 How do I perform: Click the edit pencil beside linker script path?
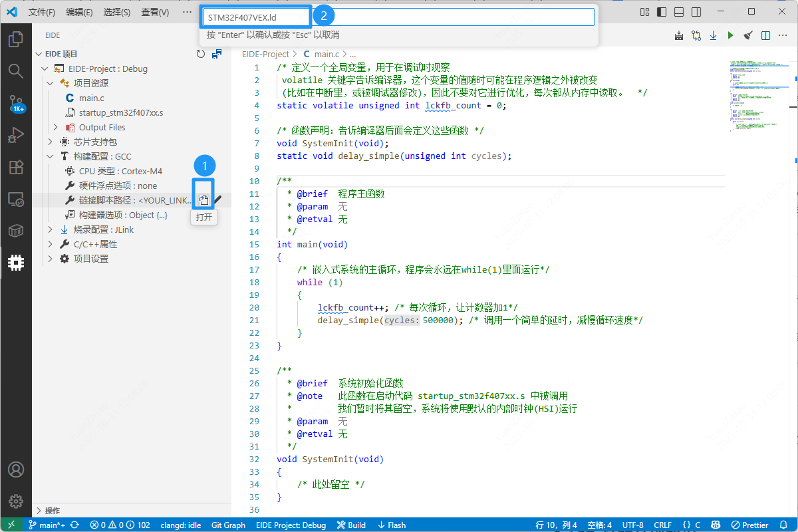click(x=218, y=200)
